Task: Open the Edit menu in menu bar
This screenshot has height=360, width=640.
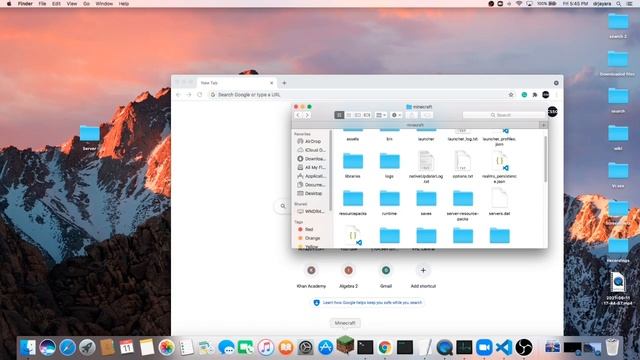Action: [56, 4]
